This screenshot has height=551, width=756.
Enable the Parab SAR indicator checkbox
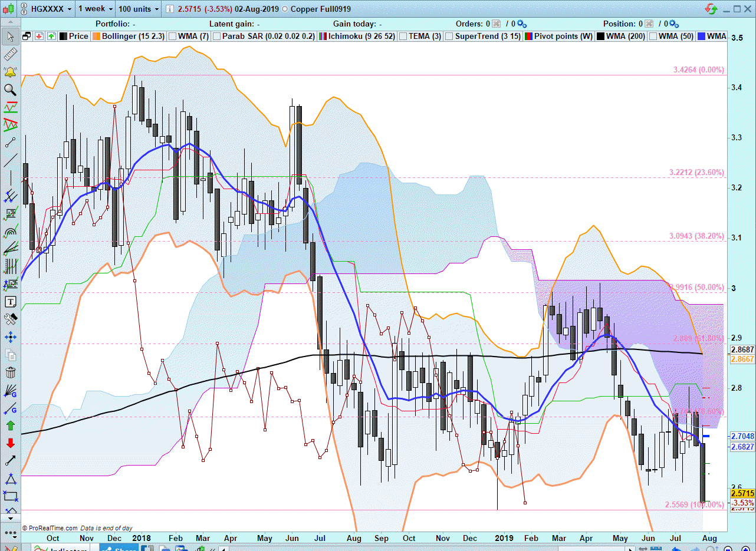coord(217,36)
